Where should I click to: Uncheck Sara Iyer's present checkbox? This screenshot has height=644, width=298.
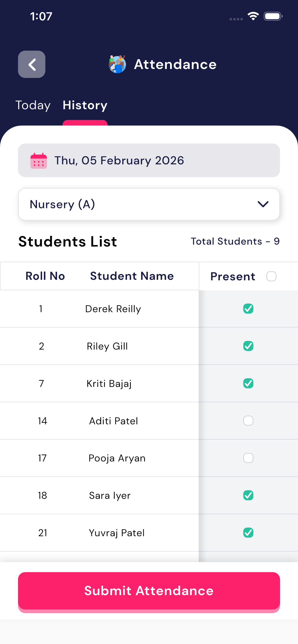248,495
